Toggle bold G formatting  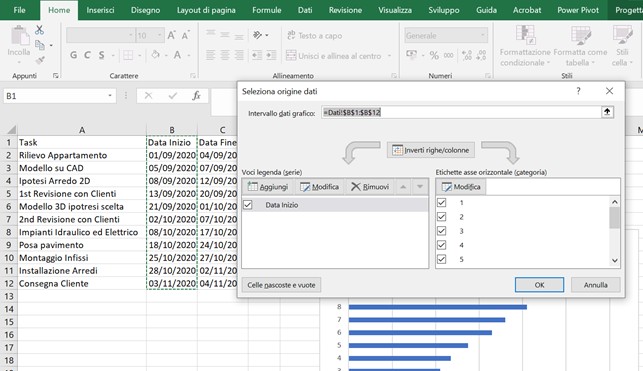73,55
